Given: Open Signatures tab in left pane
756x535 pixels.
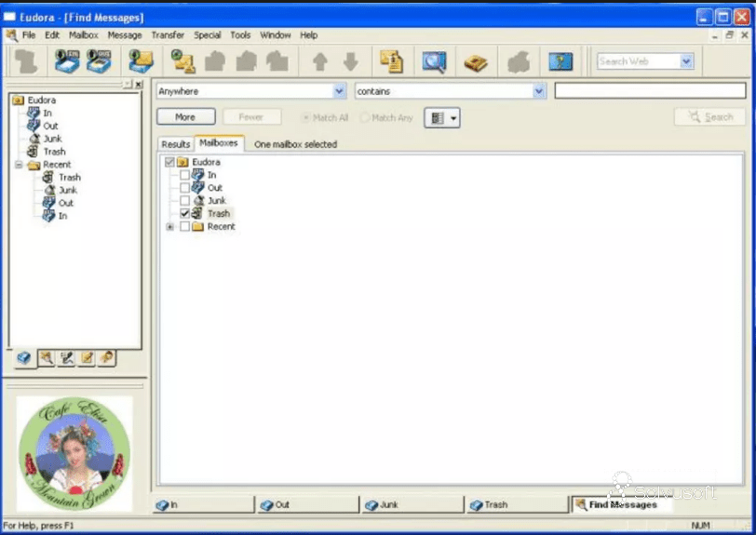Looking at the screenshot, I should pos(66,357).
